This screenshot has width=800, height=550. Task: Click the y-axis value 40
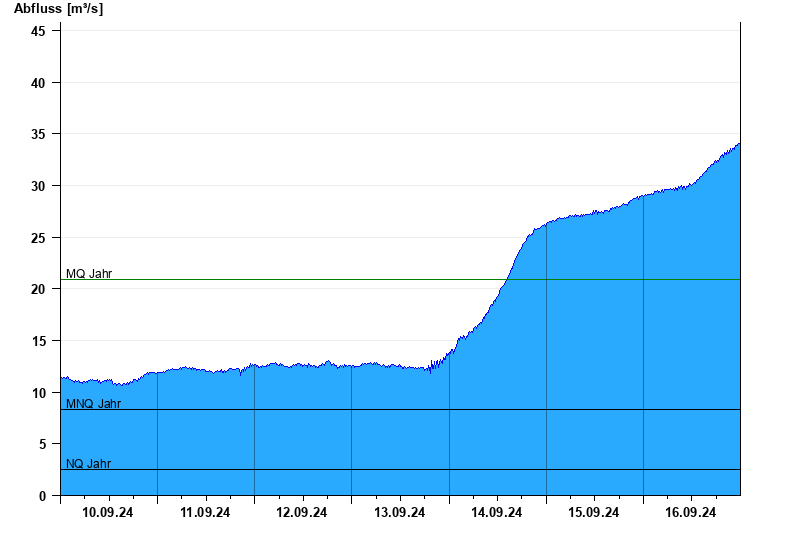[x=38, y=83]
